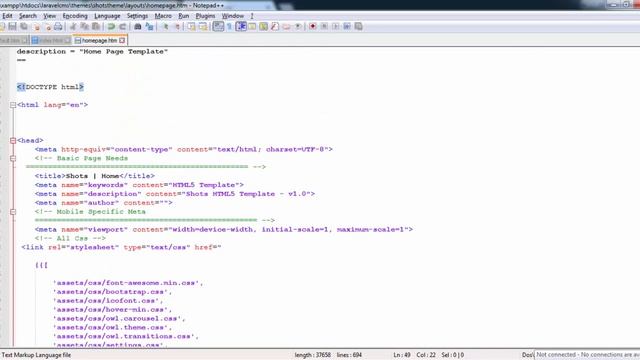Toggle the Show Indent Guide icon
Image resolution: width=640 pixels, height=360 pixels.
click(241, 27)
